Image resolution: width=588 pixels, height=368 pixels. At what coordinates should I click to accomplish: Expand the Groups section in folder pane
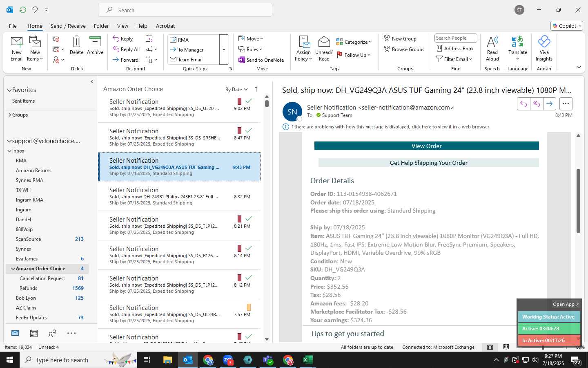pos(9,115)
